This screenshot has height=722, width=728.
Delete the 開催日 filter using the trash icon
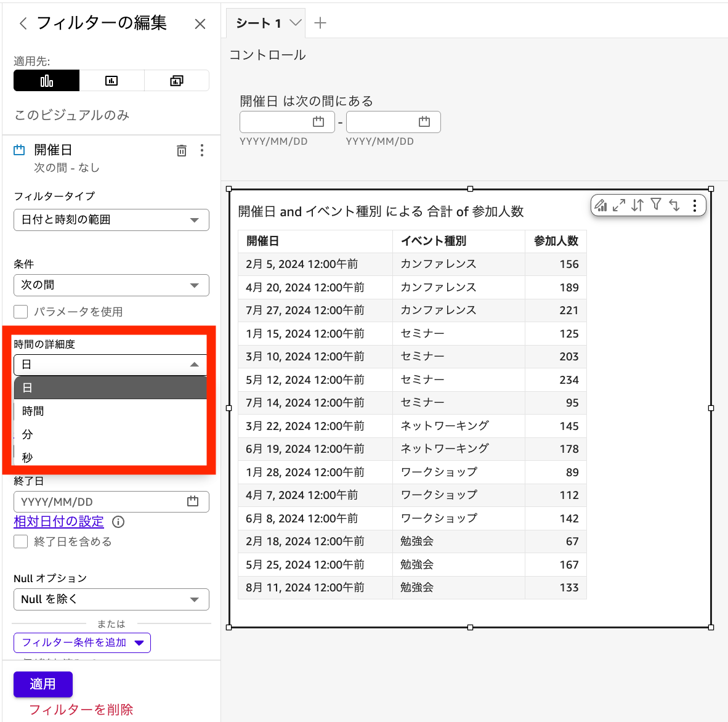tap(182, 150)
